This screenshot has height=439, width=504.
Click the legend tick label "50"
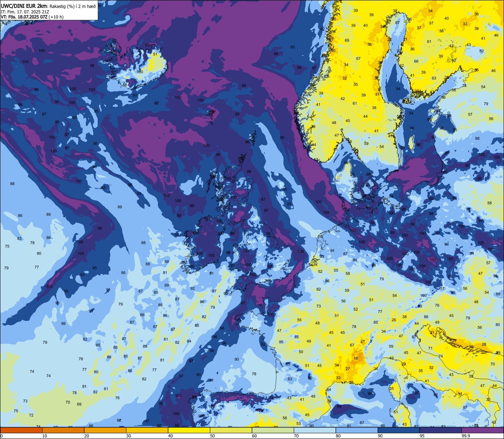(x=212, y=436)
